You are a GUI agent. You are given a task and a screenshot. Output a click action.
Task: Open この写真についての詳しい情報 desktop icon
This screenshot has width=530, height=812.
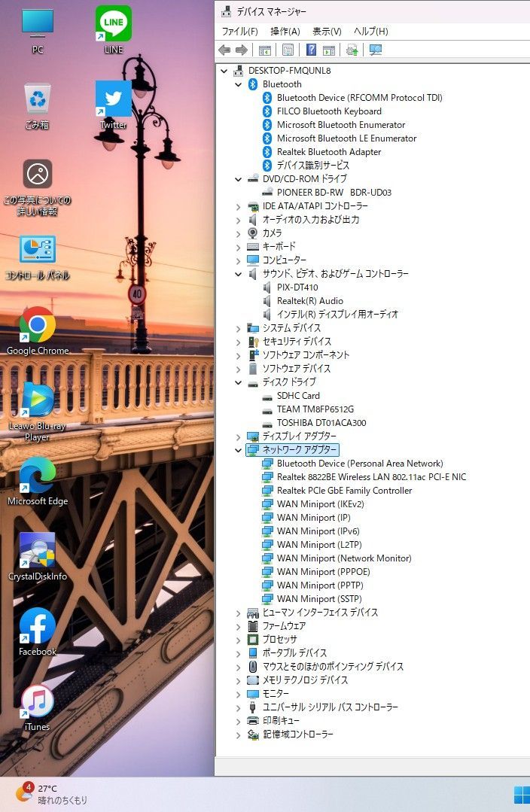point(38,187)
